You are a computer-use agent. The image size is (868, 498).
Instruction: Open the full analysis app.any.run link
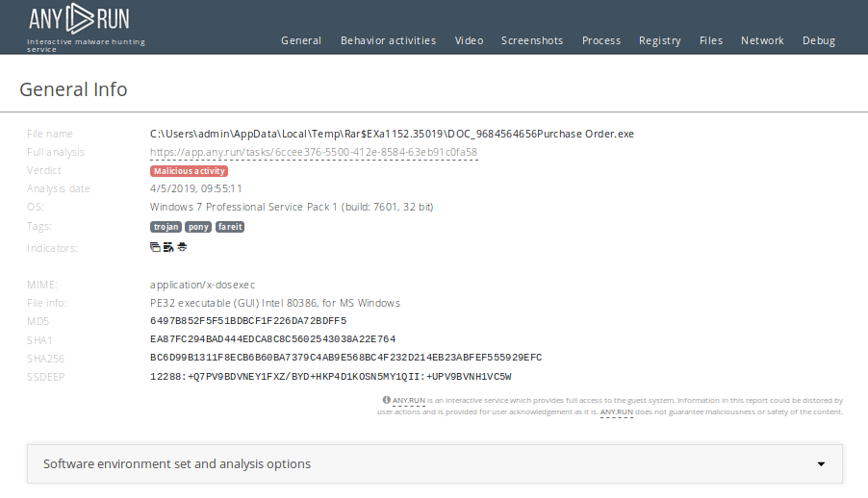[x=314, y=152]
